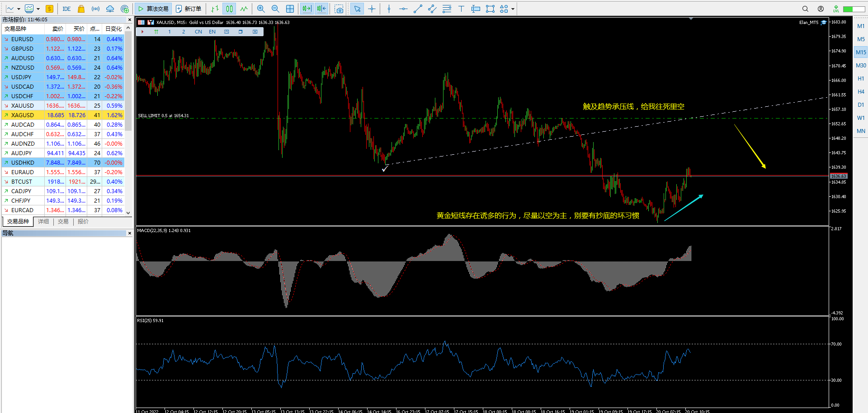Open the IDE (MetaEditor) button
Screen dimensions: 868x413
[66, 9]
